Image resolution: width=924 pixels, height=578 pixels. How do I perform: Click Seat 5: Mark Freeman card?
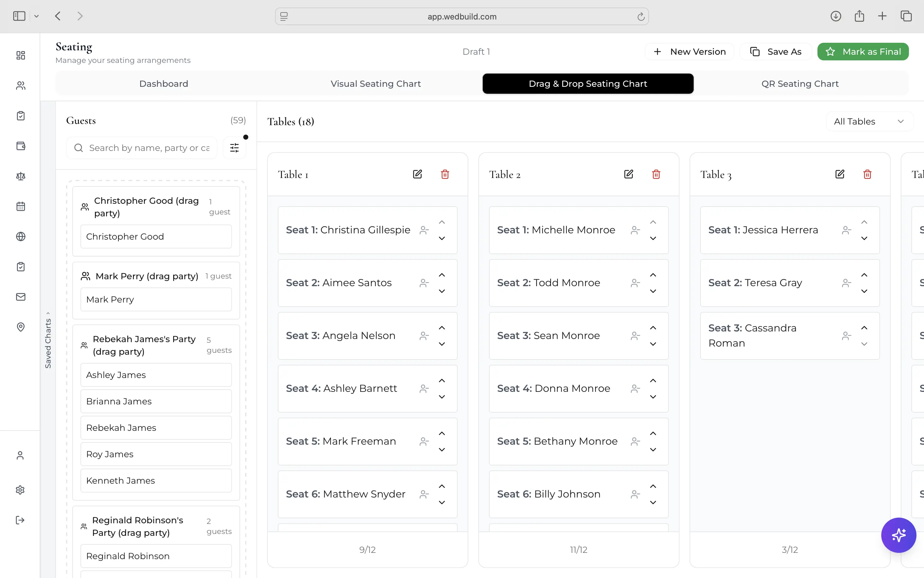(367, 442)
